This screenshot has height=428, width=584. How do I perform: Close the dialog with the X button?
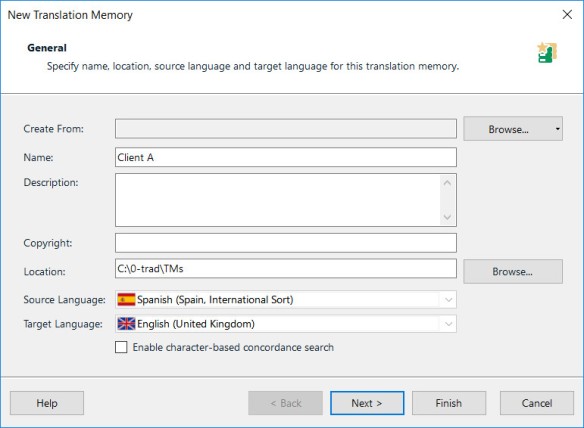pos(567,15)
